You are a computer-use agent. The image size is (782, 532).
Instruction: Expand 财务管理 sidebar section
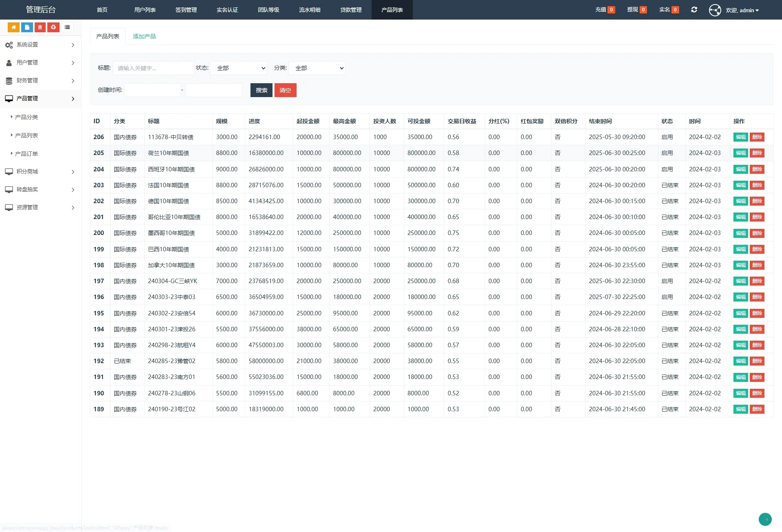click(x=40, y=81)
